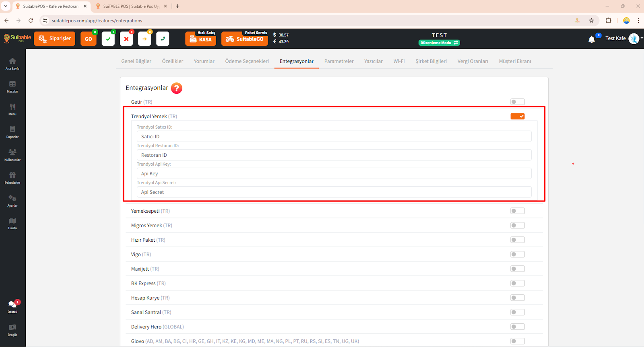The image size is (644, 347).
Task: Enable the Yemeksepeti toggle
Action: pos(518,211)
